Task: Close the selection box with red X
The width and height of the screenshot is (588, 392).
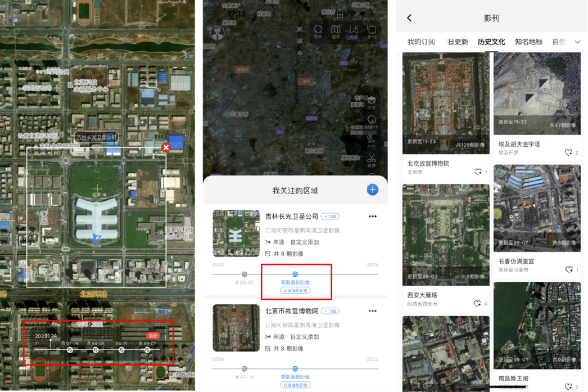Action: (x=166, y=147)
